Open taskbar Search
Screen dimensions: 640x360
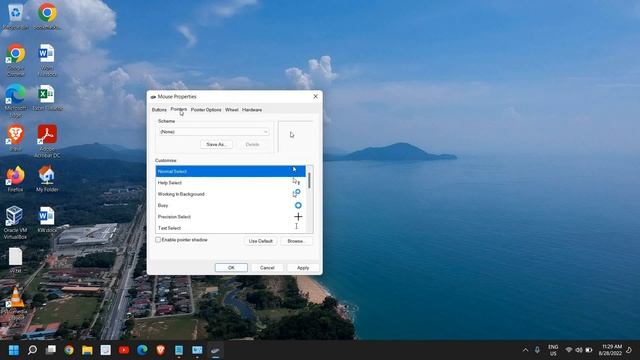(32, 350)
